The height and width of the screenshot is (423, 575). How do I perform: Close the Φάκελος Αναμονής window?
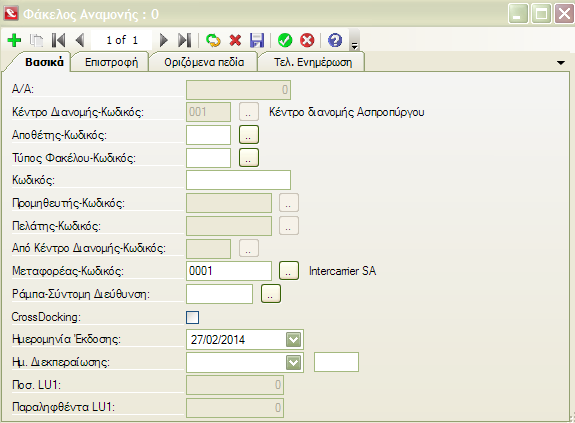pyautogui.click(x=564, y=14)
